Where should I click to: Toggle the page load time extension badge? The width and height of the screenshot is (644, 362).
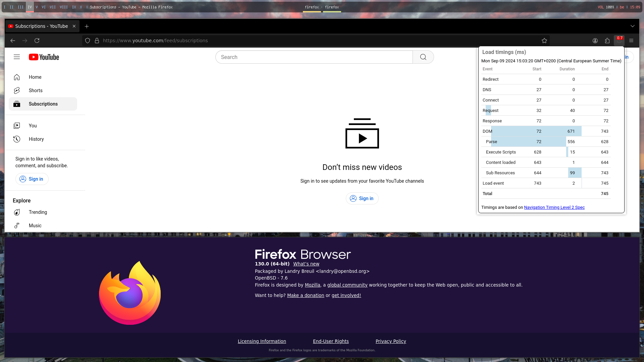pos(619,40)
